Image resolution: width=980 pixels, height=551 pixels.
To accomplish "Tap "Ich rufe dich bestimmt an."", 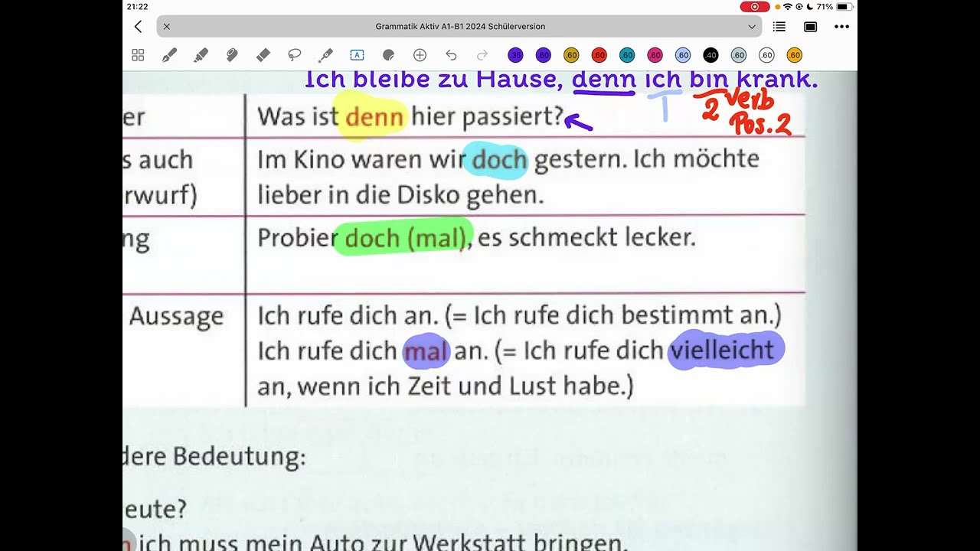I will click(623, 315).
